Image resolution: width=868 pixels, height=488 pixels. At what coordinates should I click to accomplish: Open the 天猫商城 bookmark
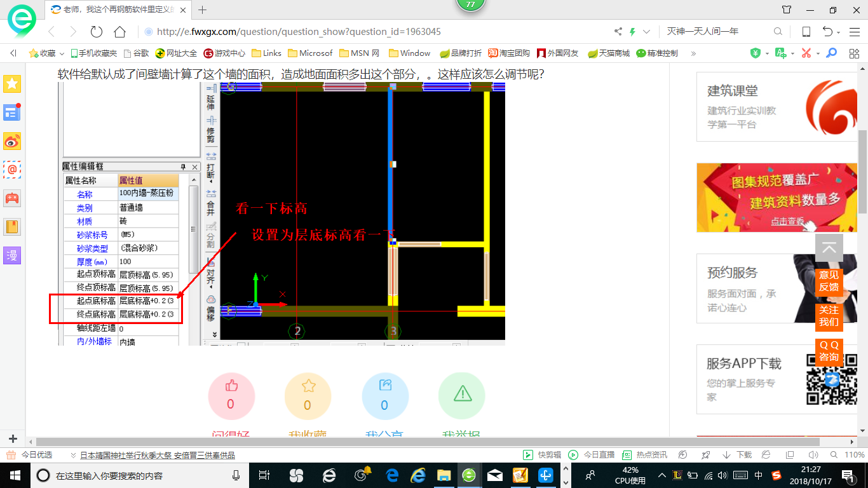coord(608,53)
